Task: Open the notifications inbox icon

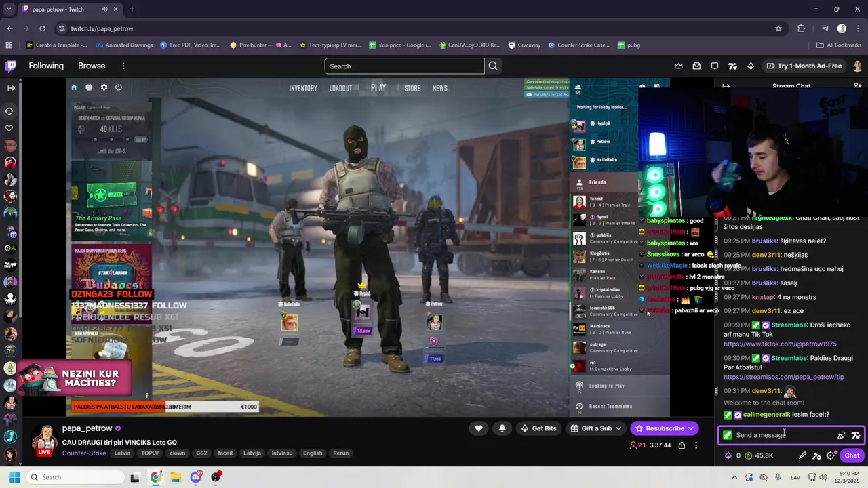Action: click(x=696, y=66)
